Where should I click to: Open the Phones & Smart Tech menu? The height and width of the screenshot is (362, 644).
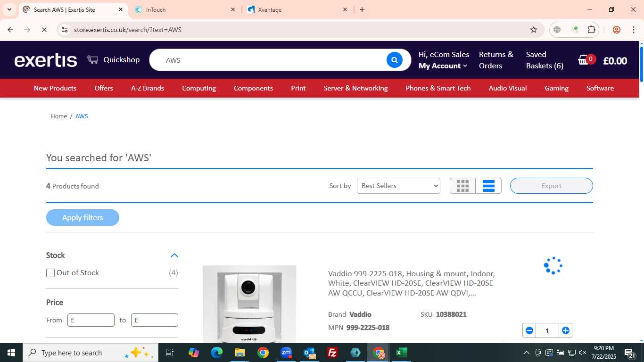coord(438,88)
